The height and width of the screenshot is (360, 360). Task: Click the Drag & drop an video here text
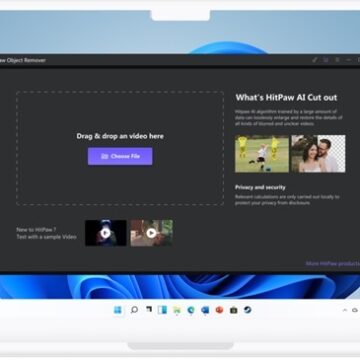120,136
